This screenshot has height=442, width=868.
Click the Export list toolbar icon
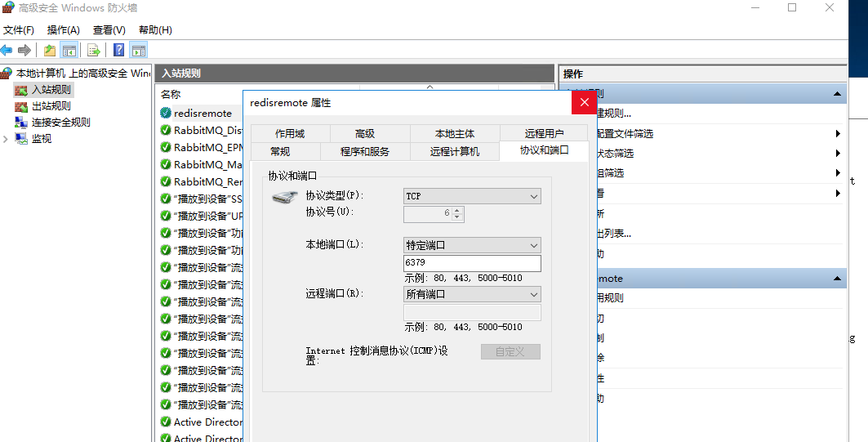pyautogui.click(x=94, y=51)
